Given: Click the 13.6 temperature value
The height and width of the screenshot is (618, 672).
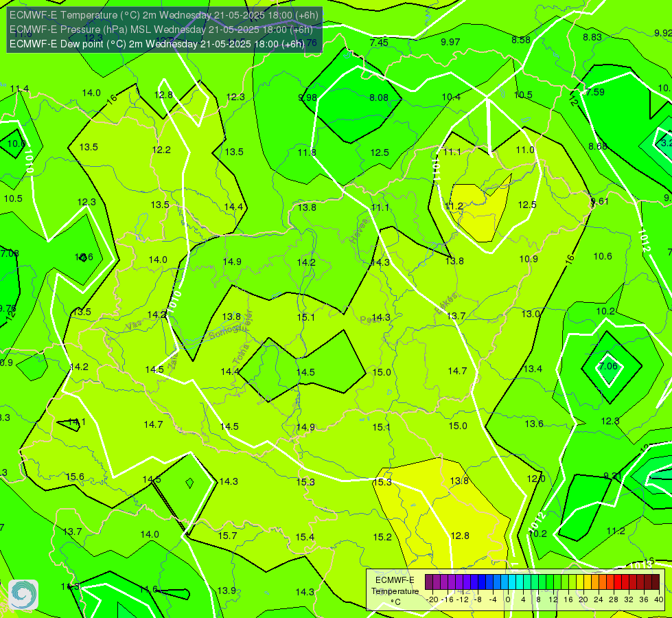Looking at the screenshot, I should tap(534, 424).
